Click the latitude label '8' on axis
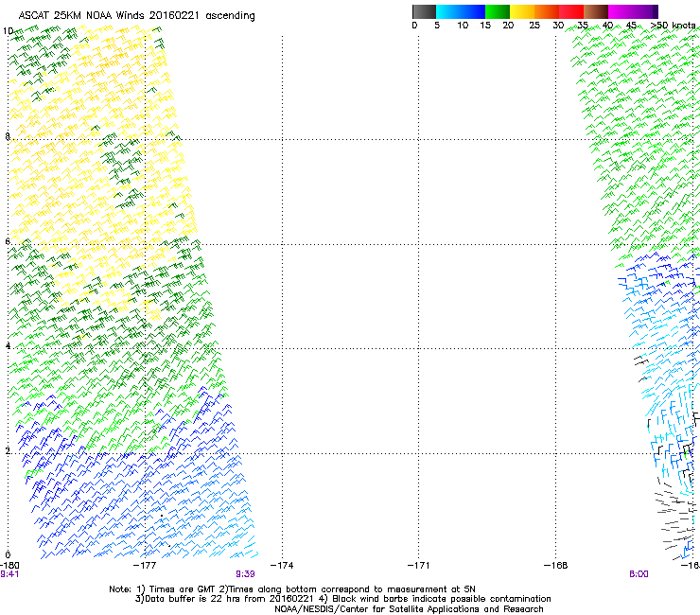 point(8,136)
